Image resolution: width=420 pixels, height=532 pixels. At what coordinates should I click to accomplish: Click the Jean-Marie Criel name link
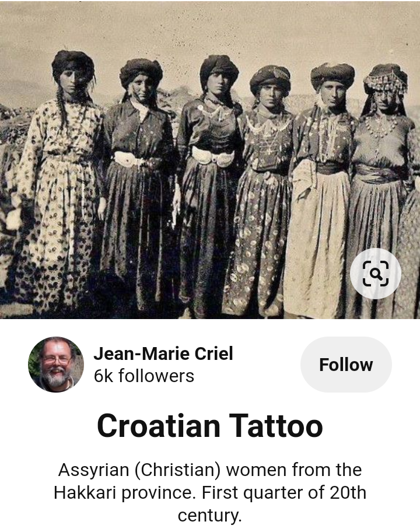pyautogui.click(x=163, y=353)
